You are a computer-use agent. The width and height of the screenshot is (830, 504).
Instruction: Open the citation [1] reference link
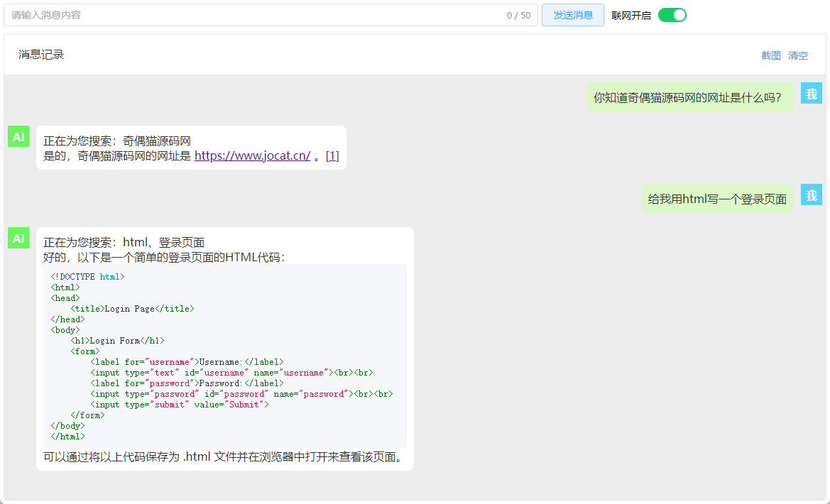[332, 155]
